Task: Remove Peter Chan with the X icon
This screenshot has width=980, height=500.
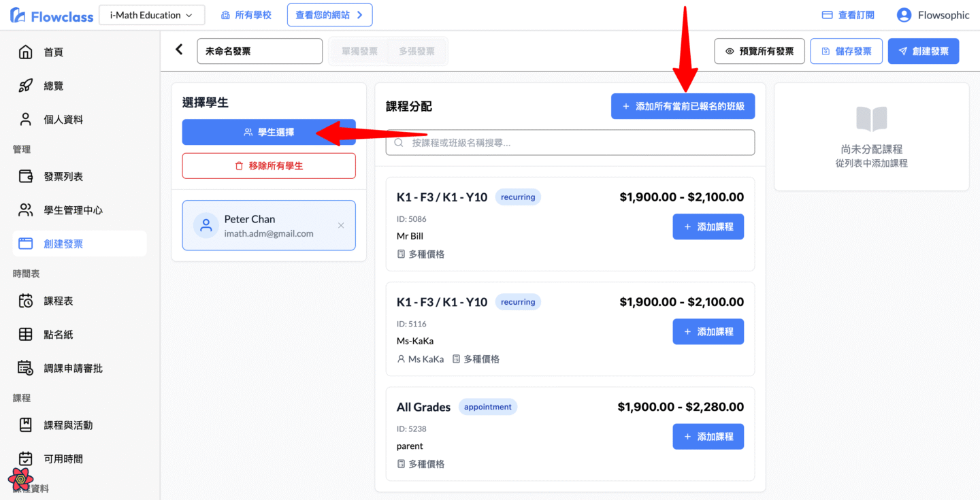Action: (341, 225)
